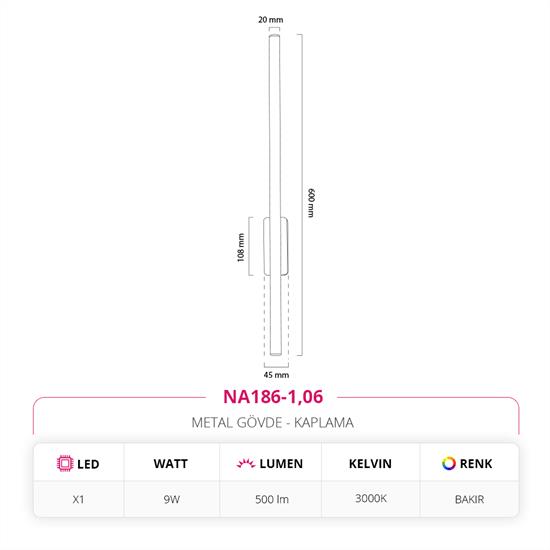The height and width of the screenshot is (550, 550).
Task: Select the 3000K kelvin value
Action: click(371, 498)
